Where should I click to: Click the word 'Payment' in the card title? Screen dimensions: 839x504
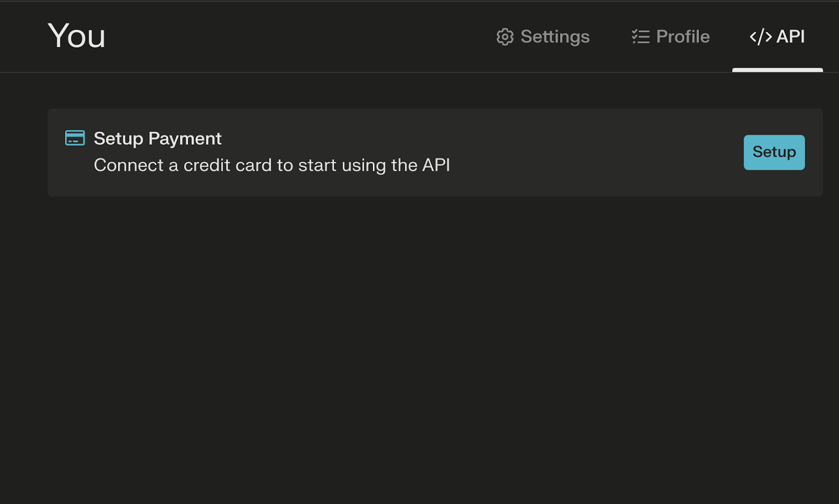click(x=185, y=138)
